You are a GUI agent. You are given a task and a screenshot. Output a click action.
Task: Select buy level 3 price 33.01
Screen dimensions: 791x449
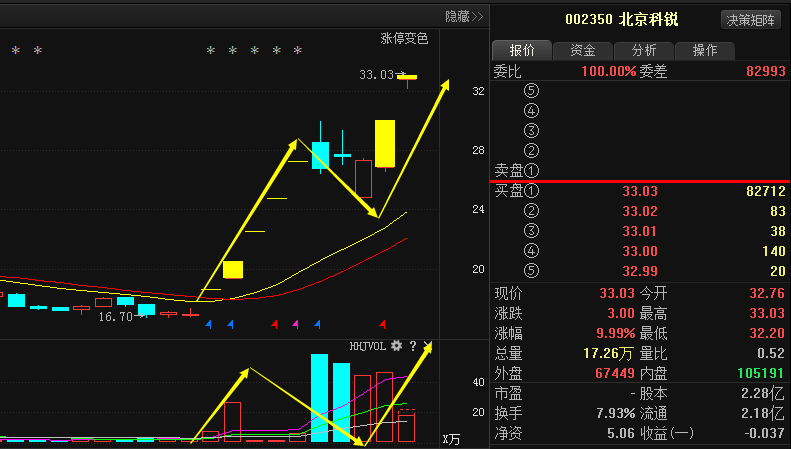(640, 231)
